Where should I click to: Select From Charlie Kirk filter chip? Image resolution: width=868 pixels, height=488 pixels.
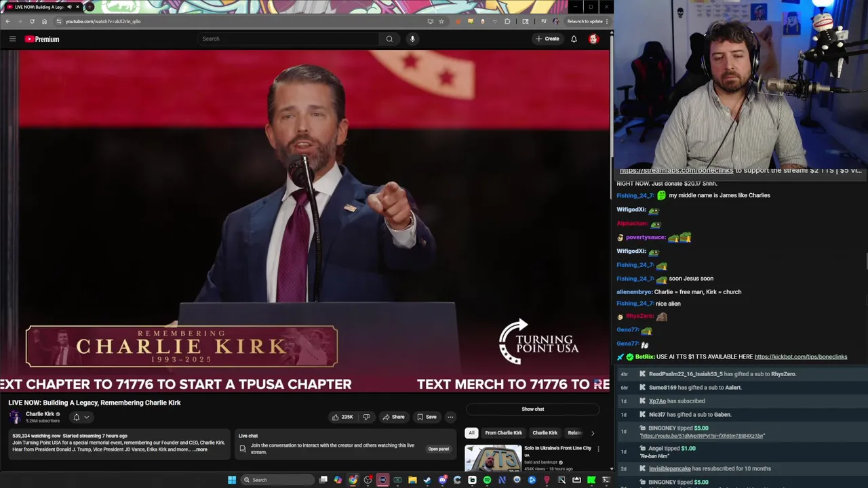click(x=504, y=432)
